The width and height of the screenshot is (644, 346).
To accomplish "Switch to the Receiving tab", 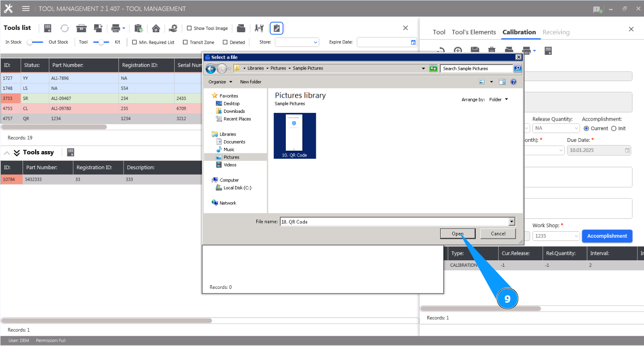I will click(x=556, y=32).
